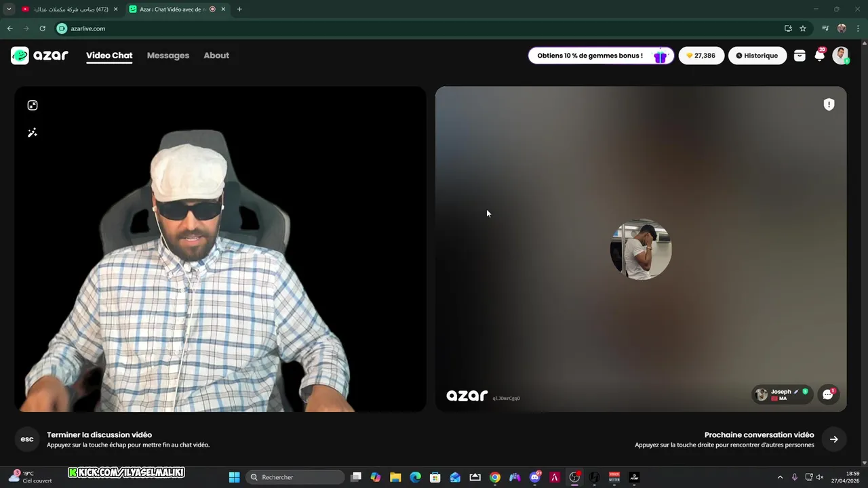Close the first browser tab
The image size is (868, 488).
coord(115,9)
